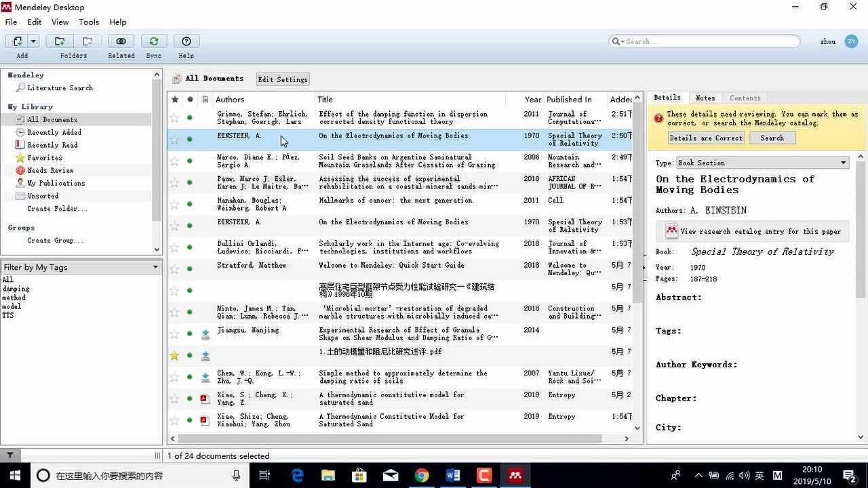Open the Tools menu
Viewport: 868px width, 488px height.
coord(89,22)
